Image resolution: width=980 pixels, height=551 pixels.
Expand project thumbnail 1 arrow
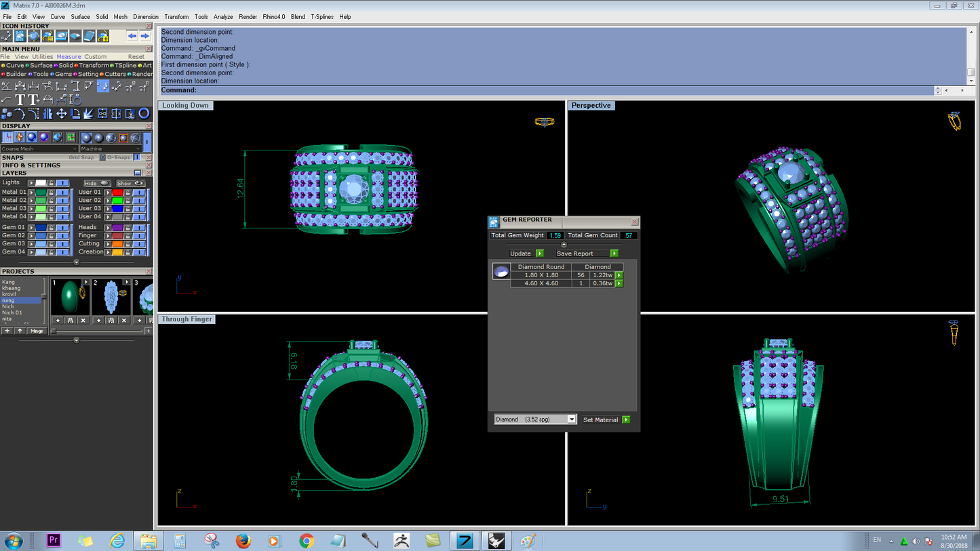point(85,282)
